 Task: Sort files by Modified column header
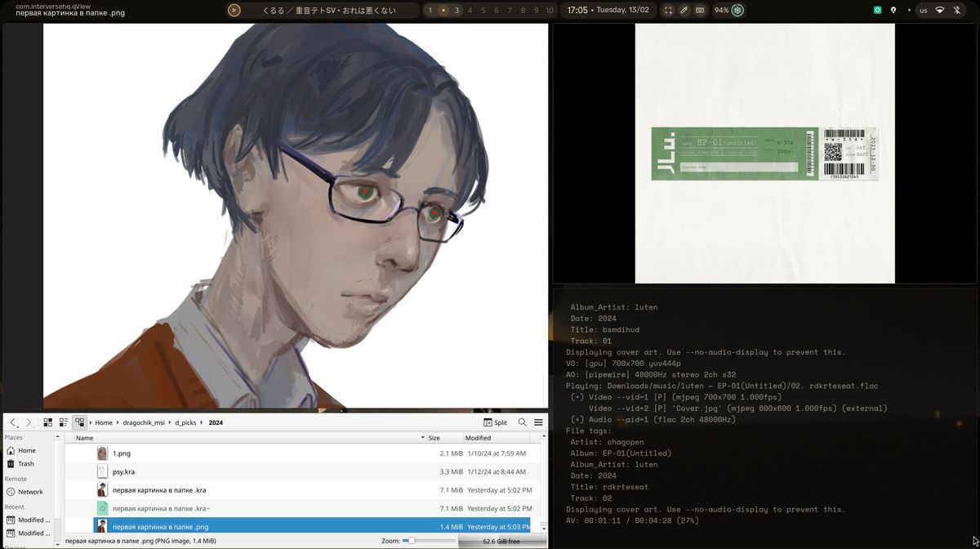coord(497,438)
